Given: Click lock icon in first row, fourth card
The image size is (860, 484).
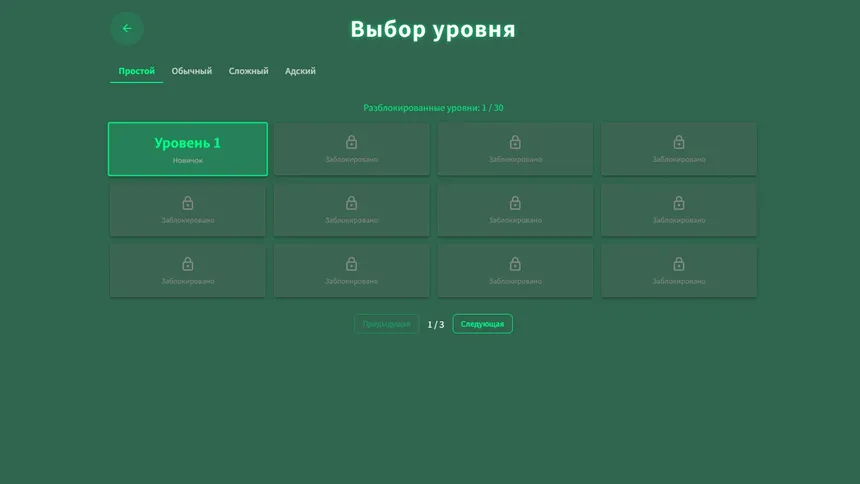Looking at the screenshot, I should click(x=679, y=142).
